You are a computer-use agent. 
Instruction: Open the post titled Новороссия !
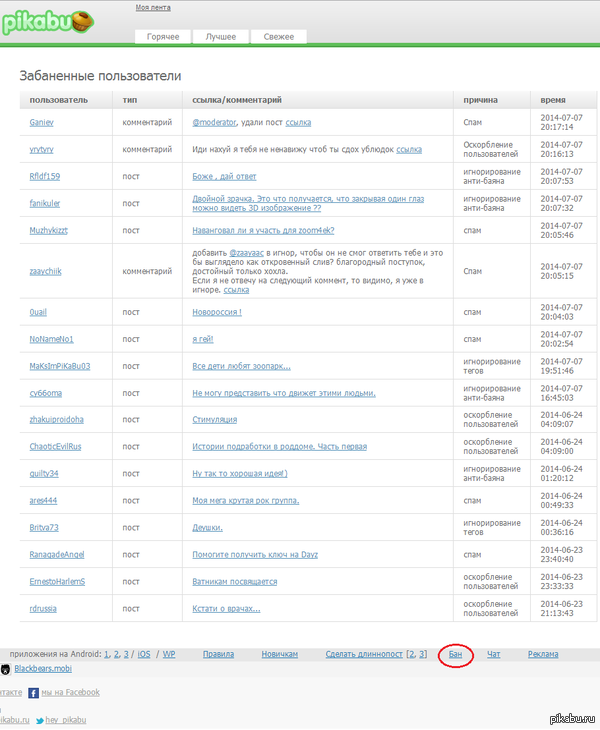click(217, 312)
